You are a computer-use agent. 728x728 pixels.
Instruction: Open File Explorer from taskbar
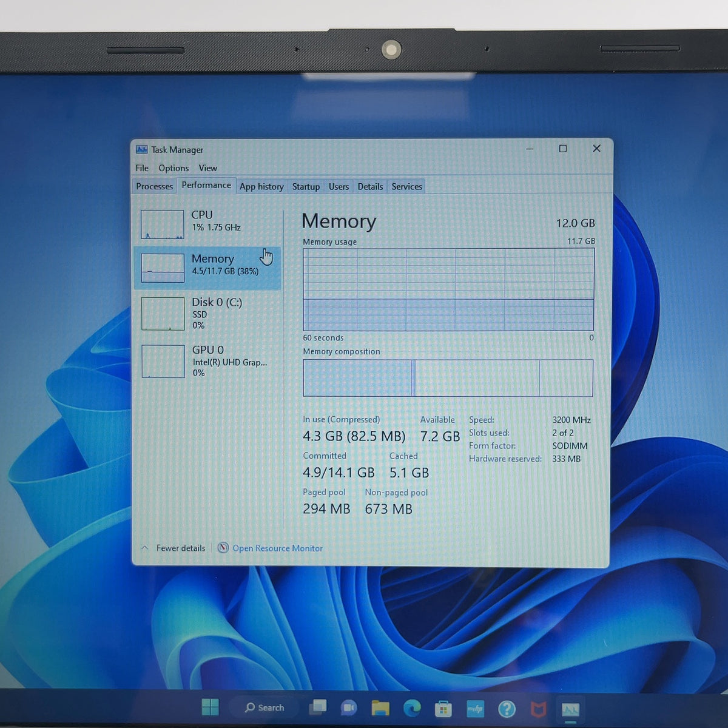[380, 707]
